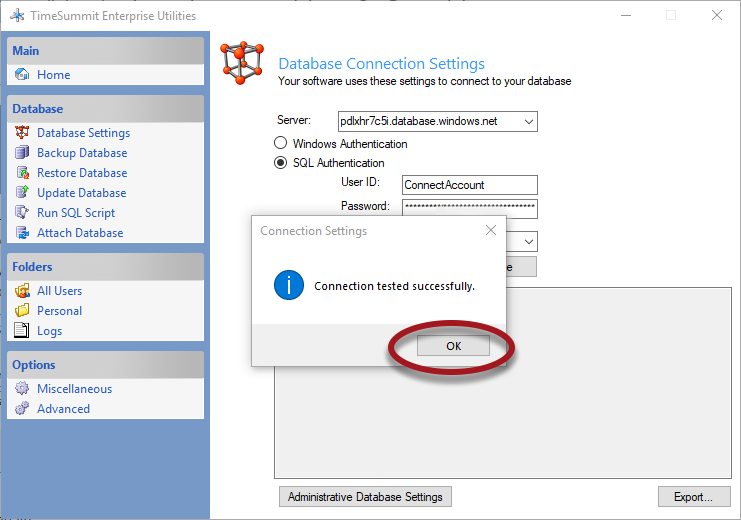
Task: Open Database Settings in sidebar
Action: click(84, 133)
